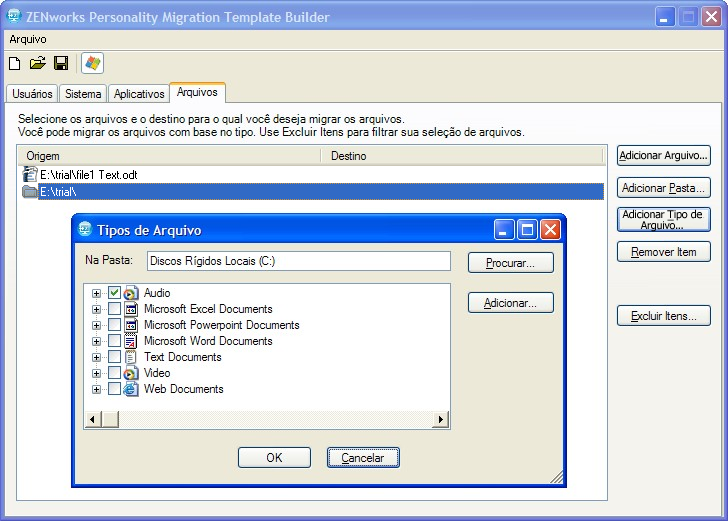Click the horizontal scrollbar right arrow
The width and height of the screenshot is (728, 521).
(x=441, y=419)
